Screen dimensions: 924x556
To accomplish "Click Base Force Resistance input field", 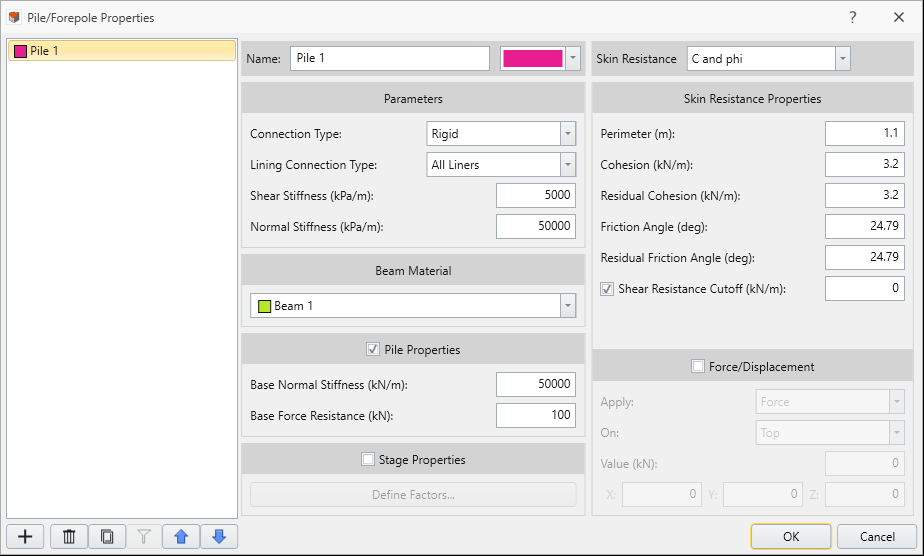I will pos(536,416).
